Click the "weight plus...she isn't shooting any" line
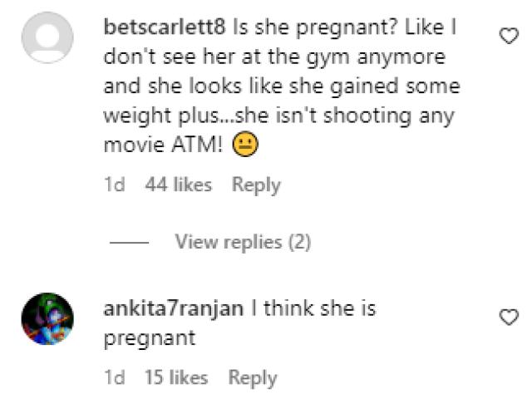The image size is (532, 399). (278, 116)
